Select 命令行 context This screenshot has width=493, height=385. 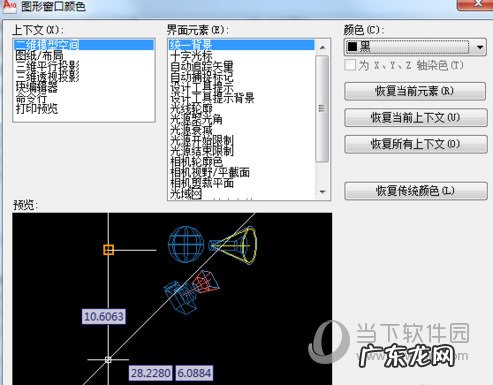click(84, 98)
